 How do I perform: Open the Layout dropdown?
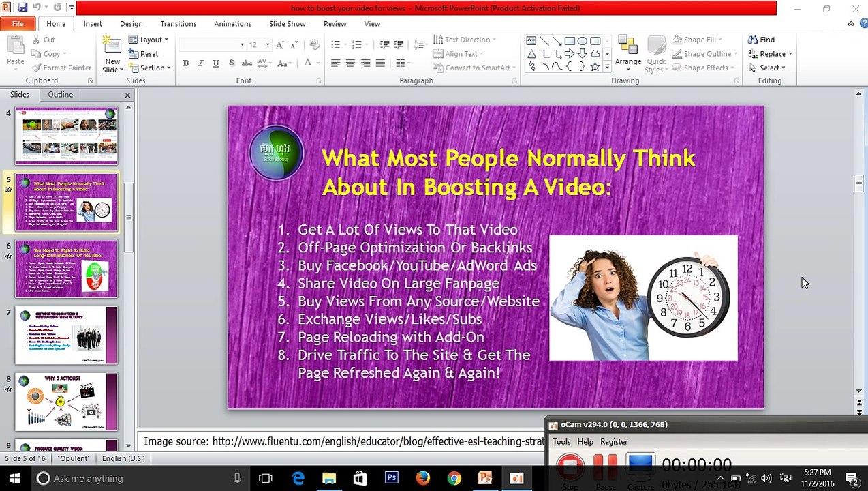pyautogui.click(x=150, y=40)
